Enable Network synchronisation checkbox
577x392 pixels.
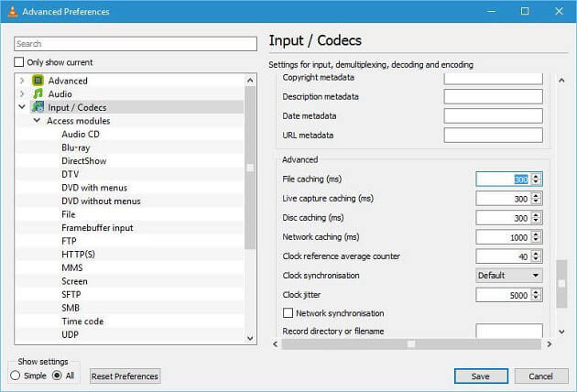pos(288,313)
